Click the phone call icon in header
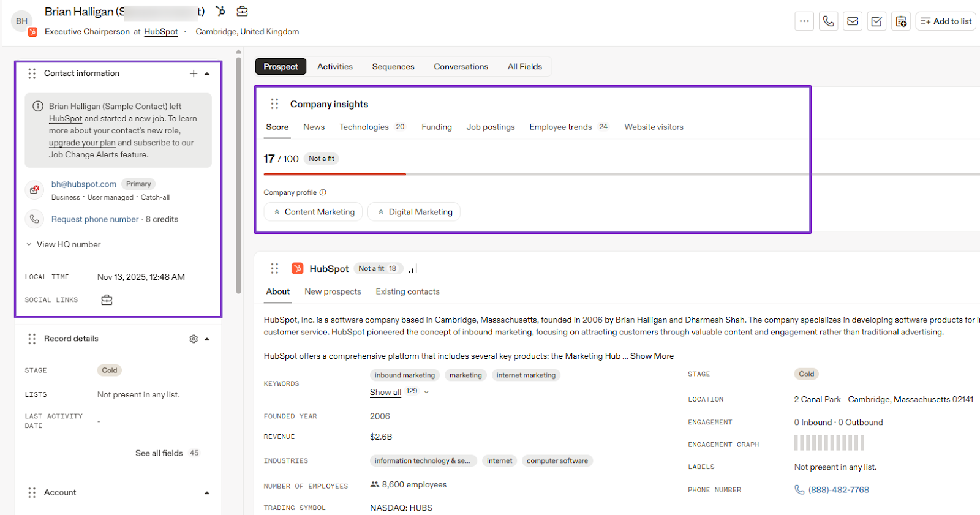Image resolution: width=980 pixels, height=515 pixels. coord(828,21)
